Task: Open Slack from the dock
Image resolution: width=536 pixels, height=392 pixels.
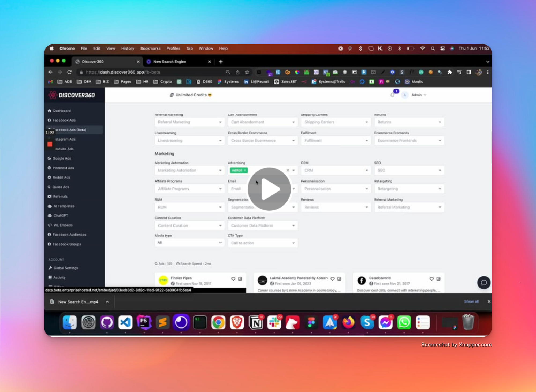Action: (x=274, y=322)
